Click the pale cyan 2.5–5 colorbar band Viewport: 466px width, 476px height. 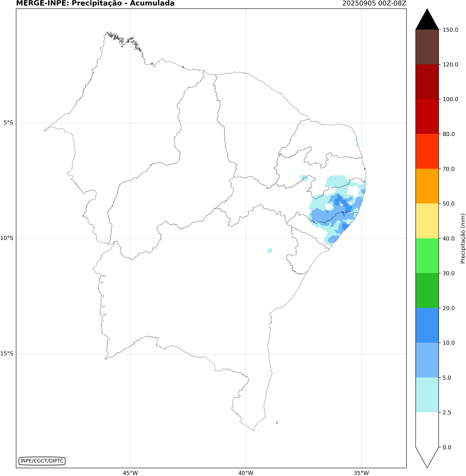pos(427,395)
